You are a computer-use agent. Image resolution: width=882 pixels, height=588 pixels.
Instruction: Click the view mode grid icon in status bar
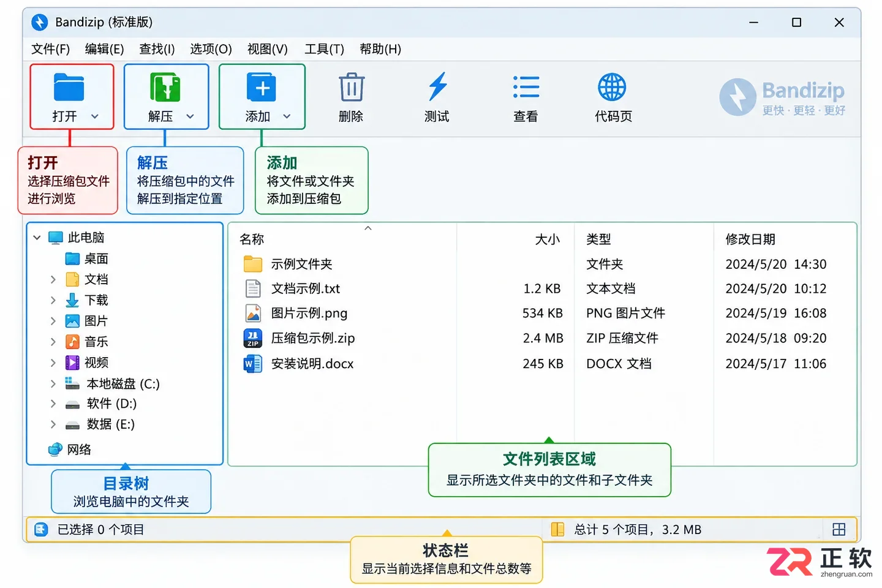(839, 529)
